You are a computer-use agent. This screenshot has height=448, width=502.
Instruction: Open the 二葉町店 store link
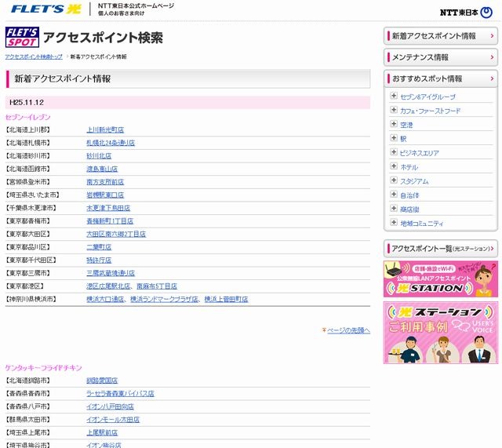coord(99,247)
